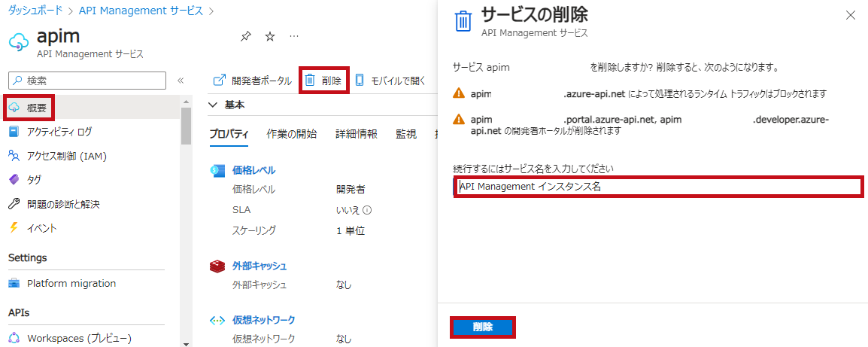Click the 価格レベル section icon
Viewport: 868px width, 347px height.
coord(217,170)
